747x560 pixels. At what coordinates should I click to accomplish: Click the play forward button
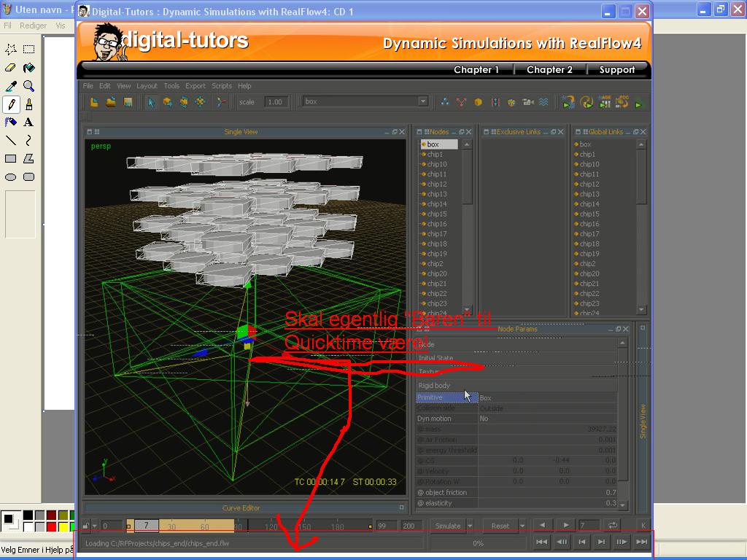tap(566, 525)
